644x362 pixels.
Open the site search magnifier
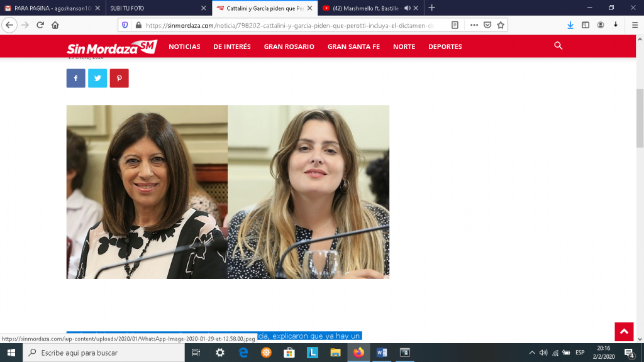point(558,45)
